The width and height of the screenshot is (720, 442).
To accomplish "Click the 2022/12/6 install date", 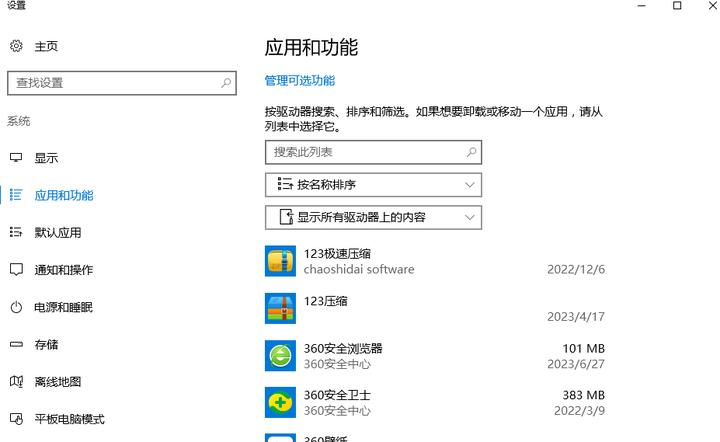I will (576, 269).
